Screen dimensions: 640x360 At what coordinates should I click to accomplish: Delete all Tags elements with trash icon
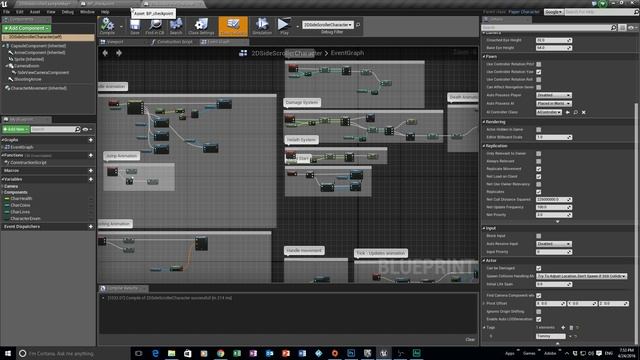571,327
